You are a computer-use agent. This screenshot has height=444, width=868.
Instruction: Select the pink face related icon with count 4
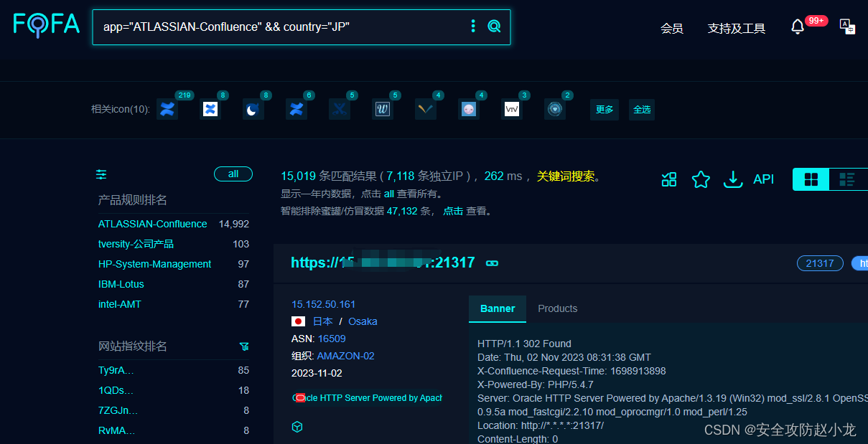[x=469, y=109]
